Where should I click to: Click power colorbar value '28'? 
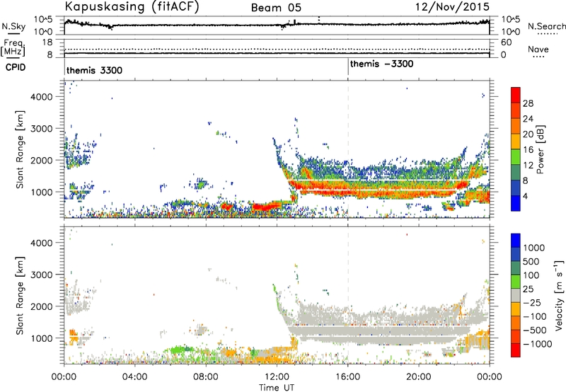click(528, 103)
